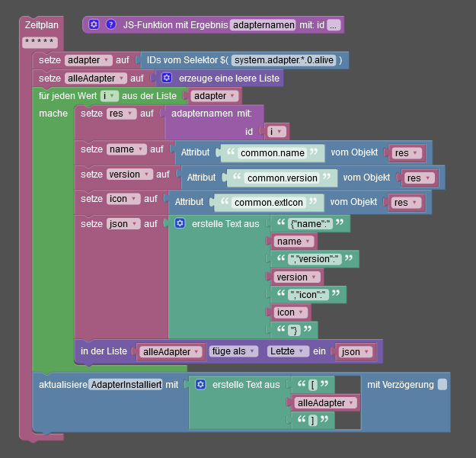Viewport: 476px width, 458px height.
Task: Open 'icon' variable dropdown in setze block
Action: pyautogui.click(x=123, y=199)
